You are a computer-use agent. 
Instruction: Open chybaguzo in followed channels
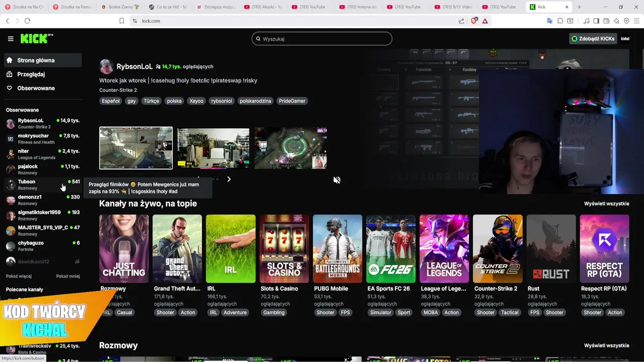[43, 246]
